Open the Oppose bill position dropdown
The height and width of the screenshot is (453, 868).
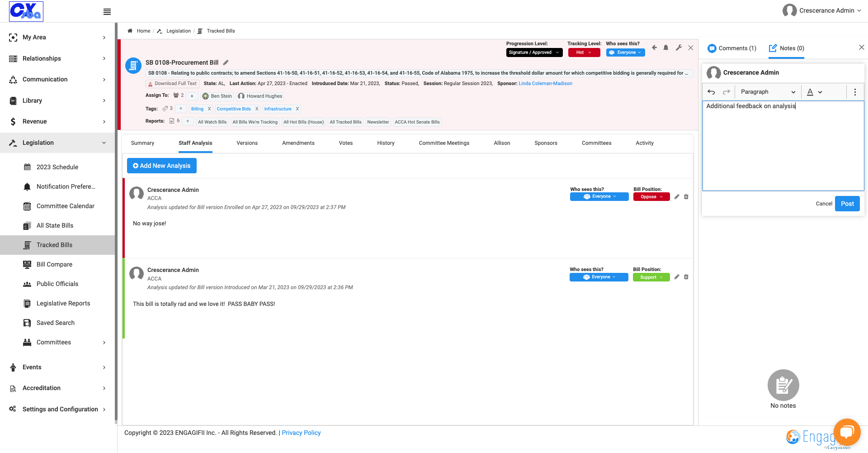(x=651, y=197)
